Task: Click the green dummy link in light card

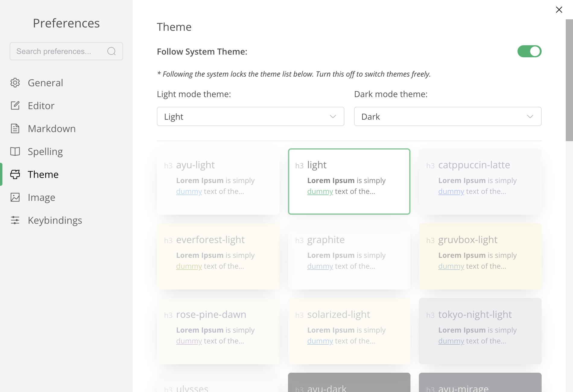Action: pos(320,191)
